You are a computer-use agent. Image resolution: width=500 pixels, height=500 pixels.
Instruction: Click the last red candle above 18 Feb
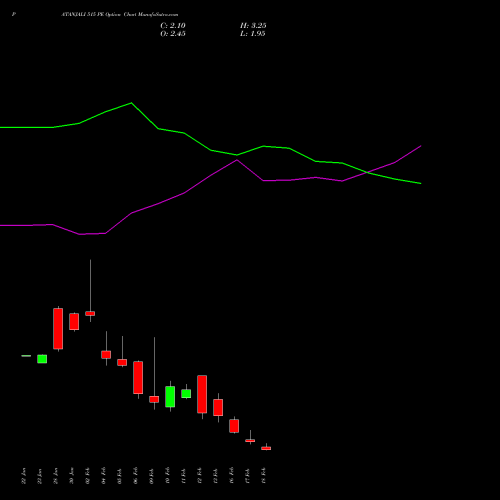click(266, 448)
